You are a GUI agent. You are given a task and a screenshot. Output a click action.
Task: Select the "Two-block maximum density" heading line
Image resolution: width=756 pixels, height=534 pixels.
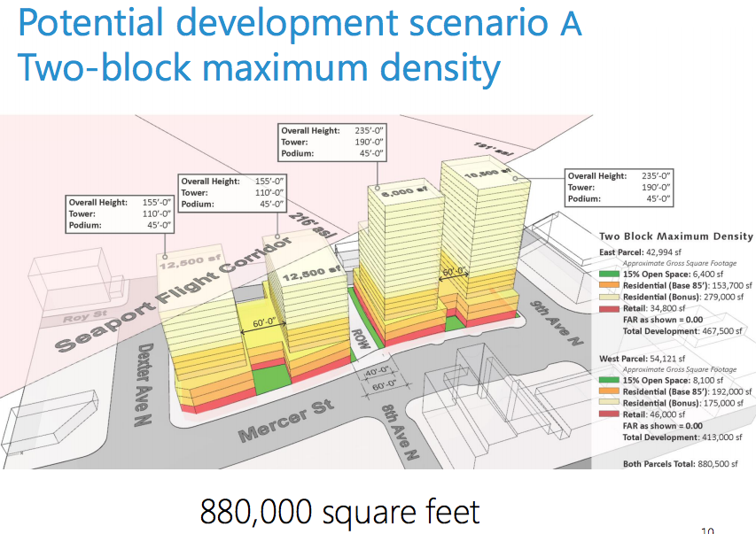click(259, 68)
